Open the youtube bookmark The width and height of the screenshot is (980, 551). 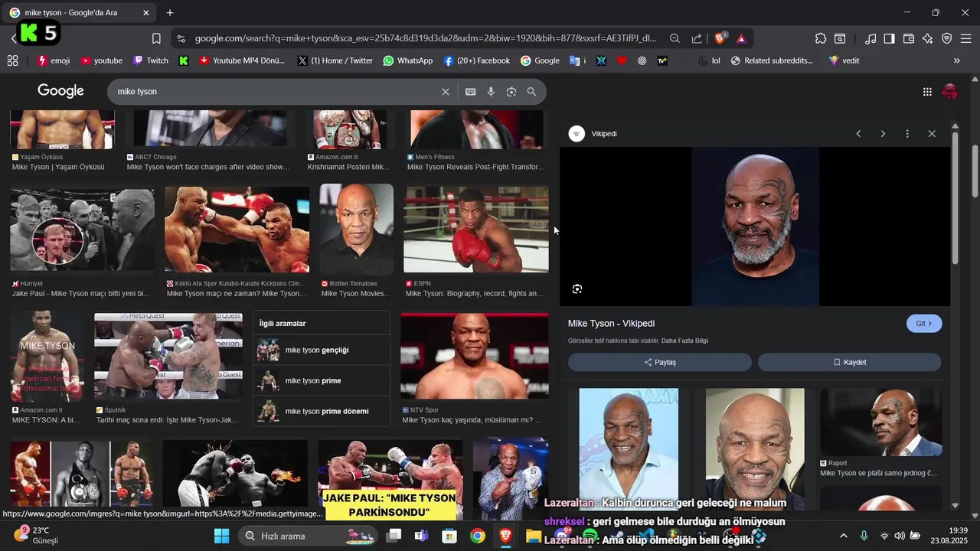click(x=101, y=60)
